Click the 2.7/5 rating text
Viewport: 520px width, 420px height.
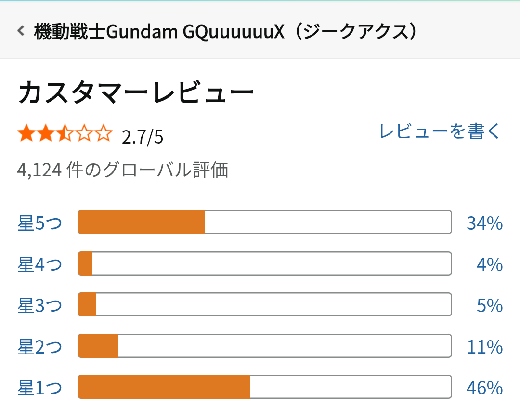(x=143, y=137)
